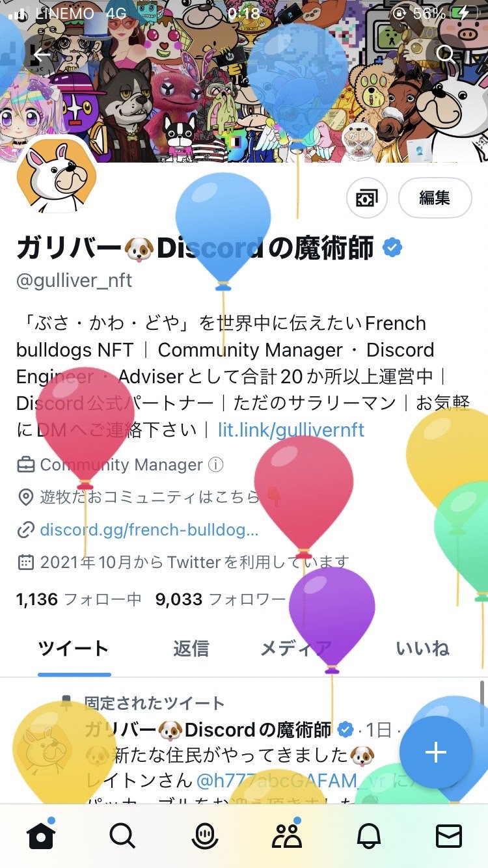The image size is (488, 868).
Task: Open the notifications bell icon
Action: (x=368, y=836)
